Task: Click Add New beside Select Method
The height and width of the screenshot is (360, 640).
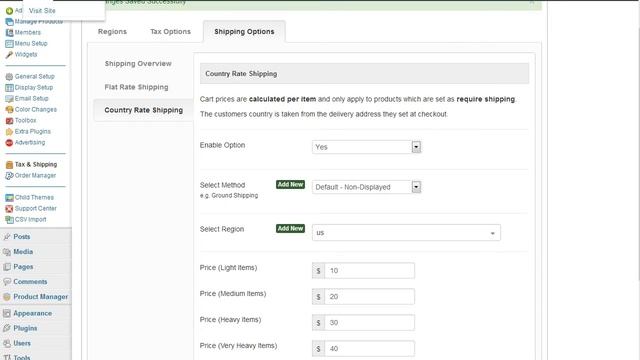Action: [x=290, y=184]
